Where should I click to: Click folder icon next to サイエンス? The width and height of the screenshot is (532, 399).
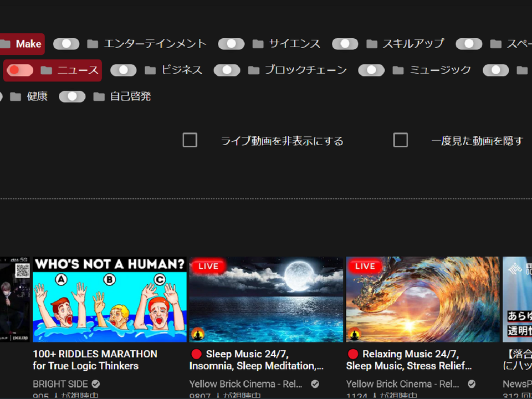click(258, 44)
